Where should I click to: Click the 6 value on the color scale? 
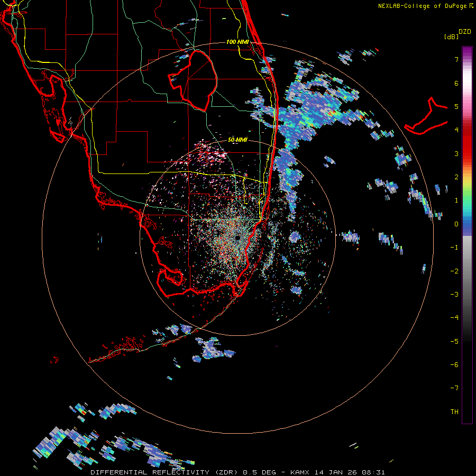pyautogui.click(x=456, y=83)
